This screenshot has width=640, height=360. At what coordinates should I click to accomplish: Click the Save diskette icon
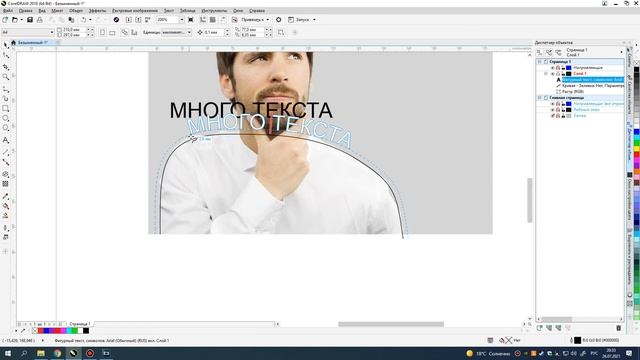coord(30,20)
